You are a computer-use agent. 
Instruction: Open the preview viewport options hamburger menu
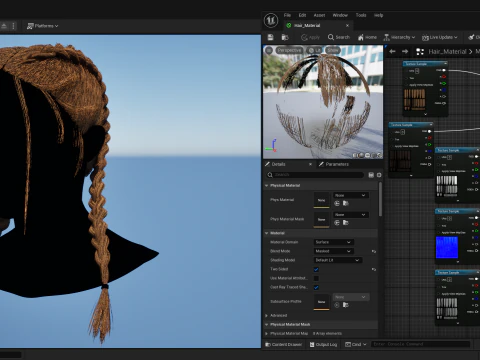click(x=269, y=50)
